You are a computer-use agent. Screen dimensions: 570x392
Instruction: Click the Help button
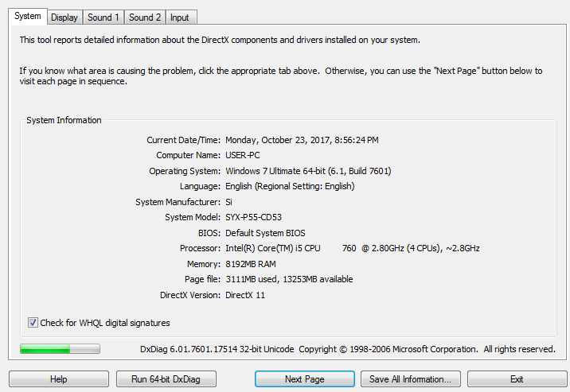pyautogui.click(x=59, y=379)
